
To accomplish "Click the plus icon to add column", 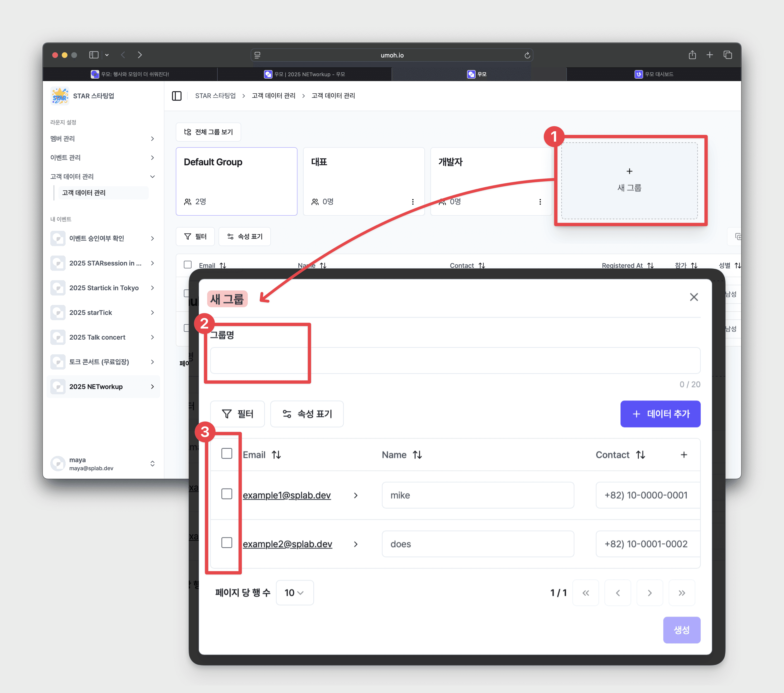I will (684, 455).
